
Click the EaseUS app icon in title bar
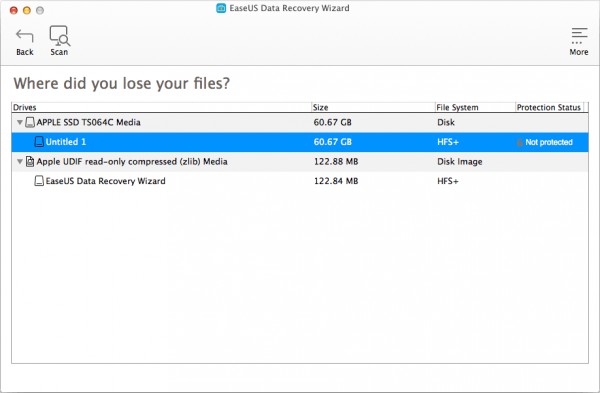point(221,8)
